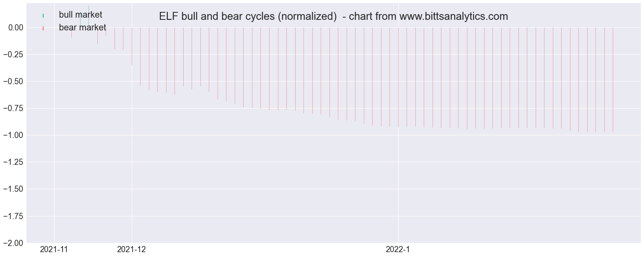Viewport: 644px width, 257px height.
Task: Click the chart title text
Action: pyautogui.click(x=333, y=17)
